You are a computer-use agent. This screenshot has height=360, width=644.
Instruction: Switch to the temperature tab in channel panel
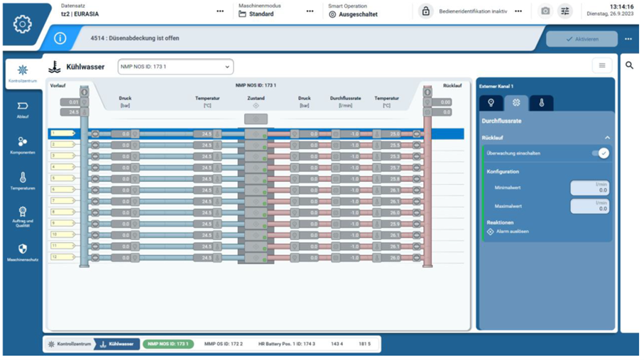pyautogui.click(x=541, y=103)
